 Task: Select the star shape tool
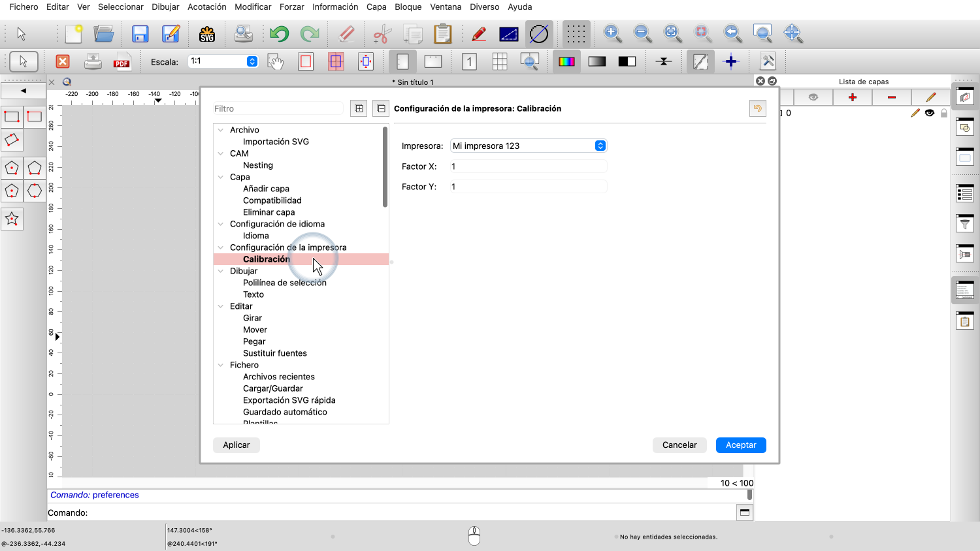[12, 219]
